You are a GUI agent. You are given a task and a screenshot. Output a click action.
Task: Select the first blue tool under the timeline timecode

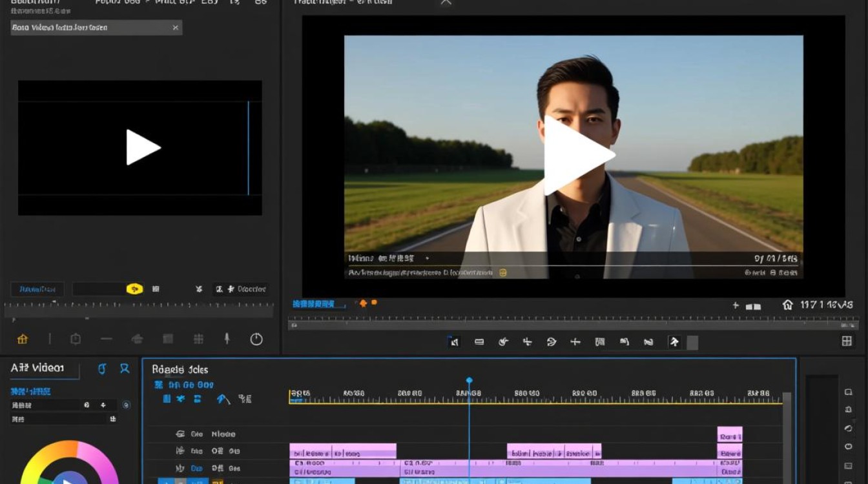click(x=167, y=399)
